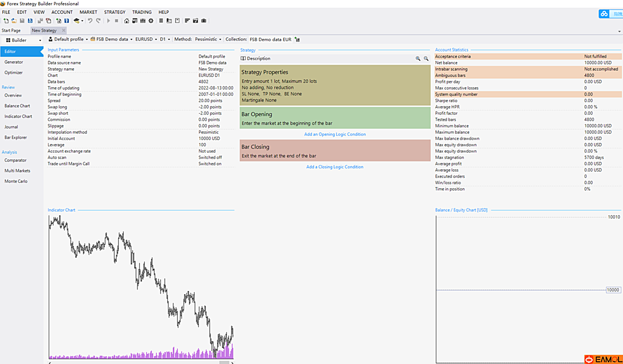Click the Redo arrow icon
Viewport: 623px width, 364px height.
(98, 21)
